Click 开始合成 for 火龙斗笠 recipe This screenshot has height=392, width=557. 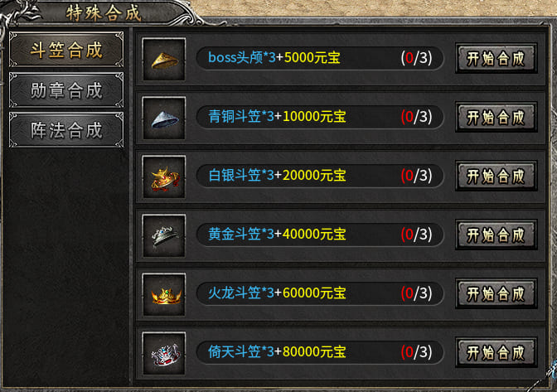[496, 294]
